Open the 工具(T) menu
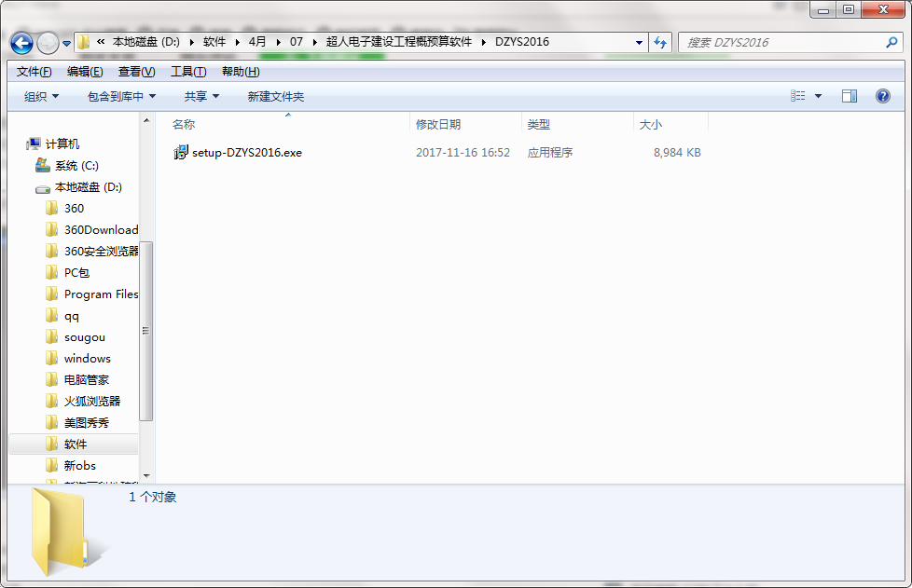This screenshot has width=912, height=588. point(188,72)
